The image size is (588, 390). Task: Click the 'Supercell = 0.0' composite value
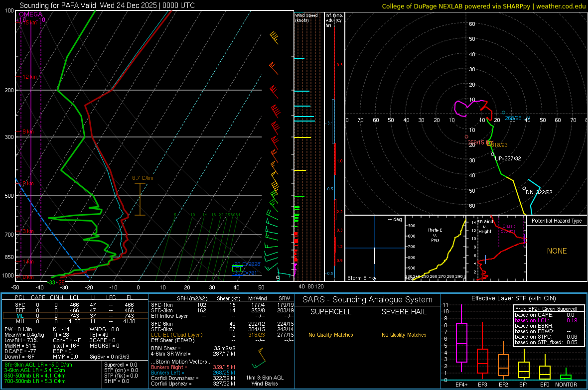(x=121, y=365)
